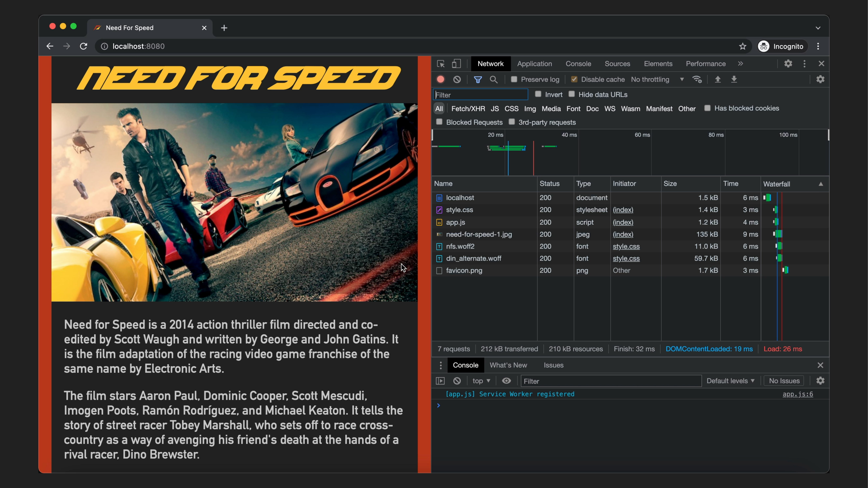Viewport: 868px width, 488px height.
Task: Open network conditions wifi icon
Action: [697, 80]
